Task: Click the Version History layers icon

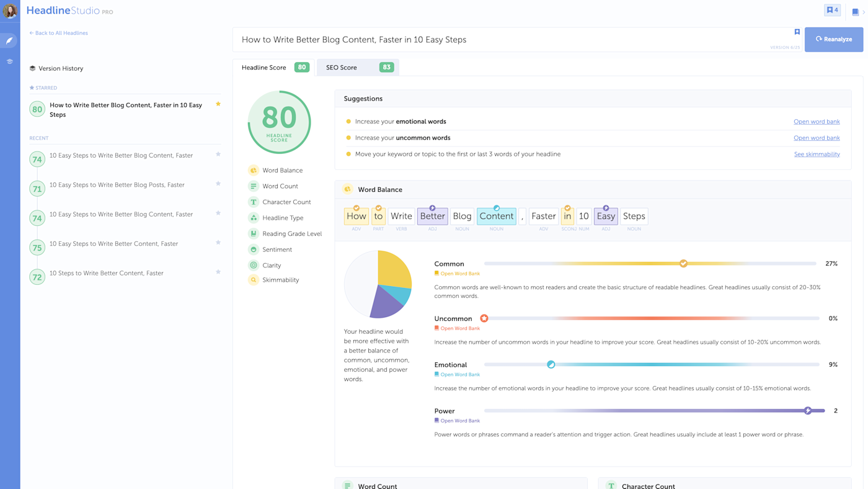Action: point(32,68)
